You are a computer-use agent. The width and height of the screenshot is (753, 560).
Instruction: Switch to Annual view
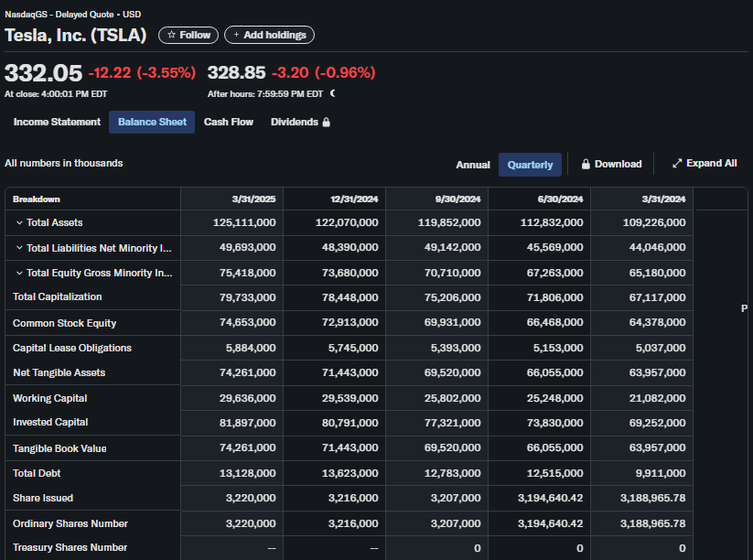pos(472,165)
